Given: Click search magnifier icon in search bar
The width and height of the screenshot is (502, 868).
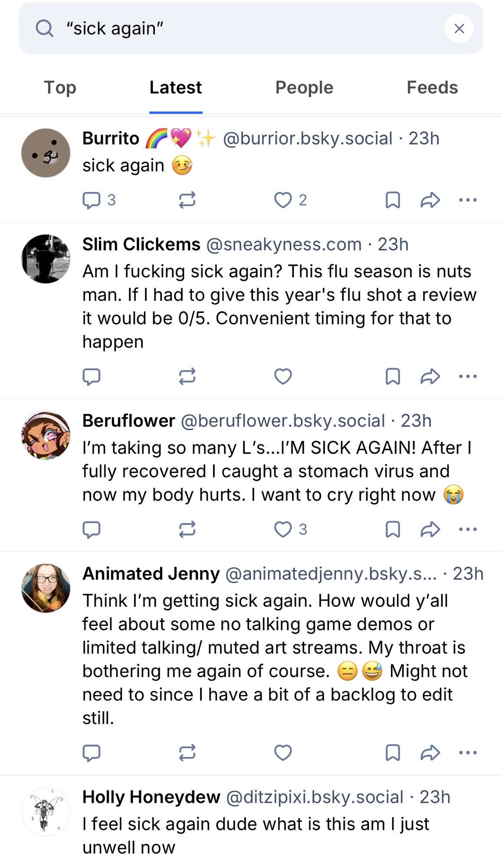Looking at the screenshot, I should click(x=44, y=29).
